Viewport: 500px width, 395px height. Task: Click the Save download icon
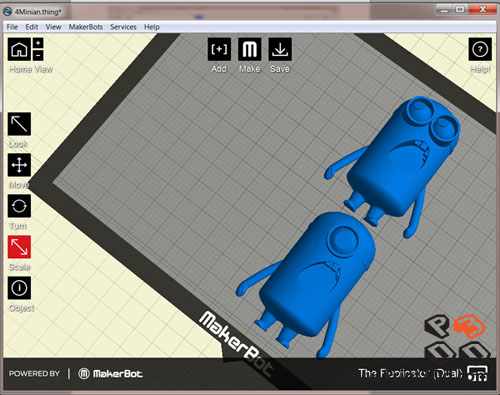(x=280, y=49)
